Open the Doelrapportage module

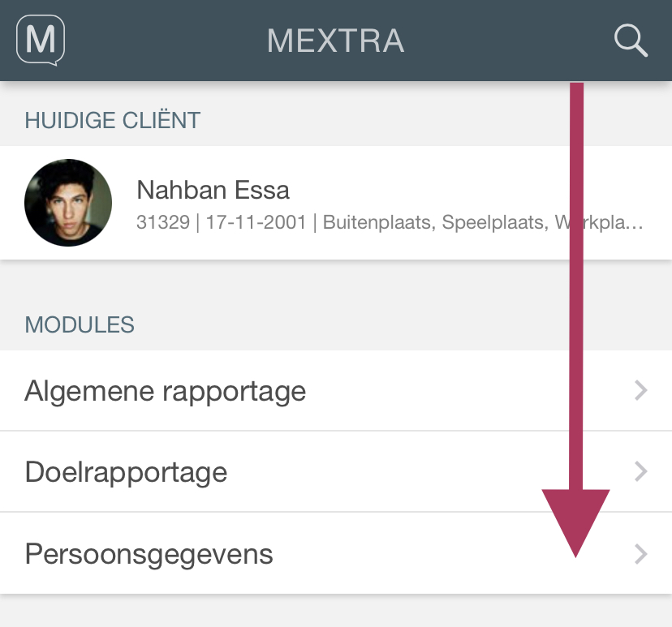pos(336,471)
